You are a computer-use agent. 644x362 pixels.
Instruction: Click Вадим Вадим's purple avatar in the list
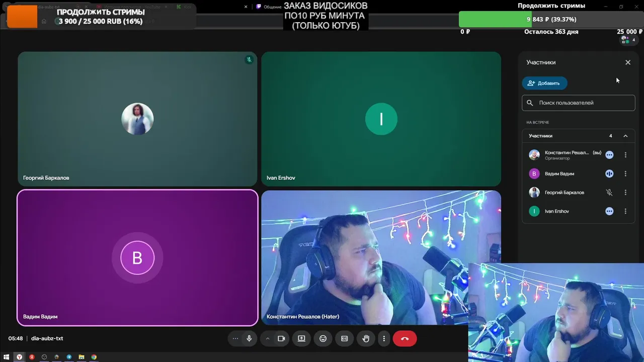click(x=534, y=173)
